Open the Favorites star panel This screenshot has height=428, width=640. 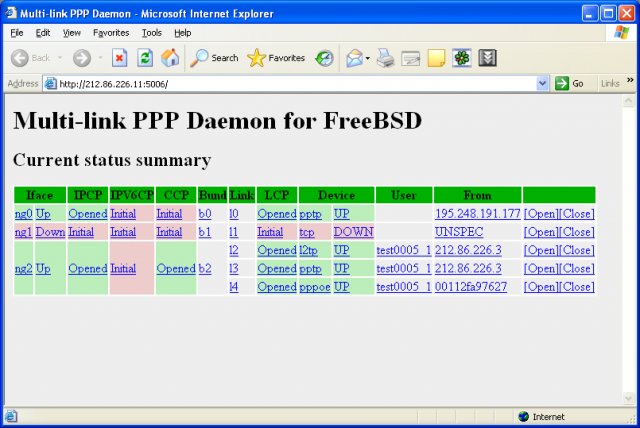pos(276,58)
